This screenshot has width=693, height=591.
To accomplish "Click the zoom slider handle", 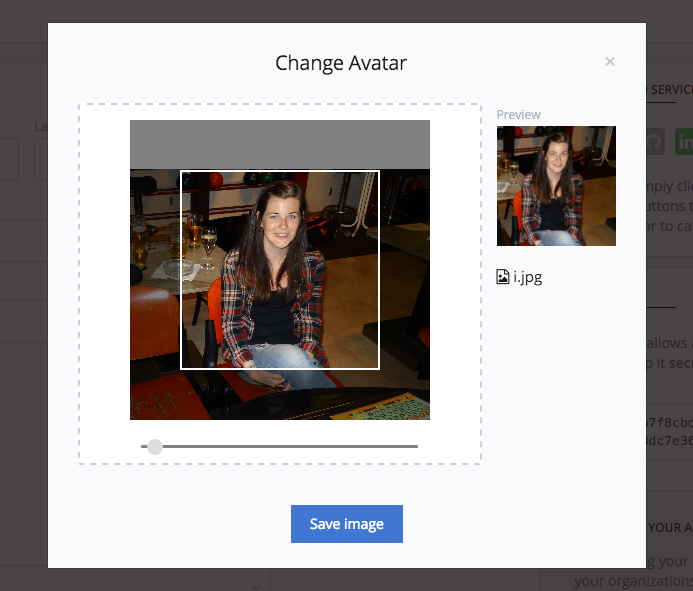I will point(155,446).
